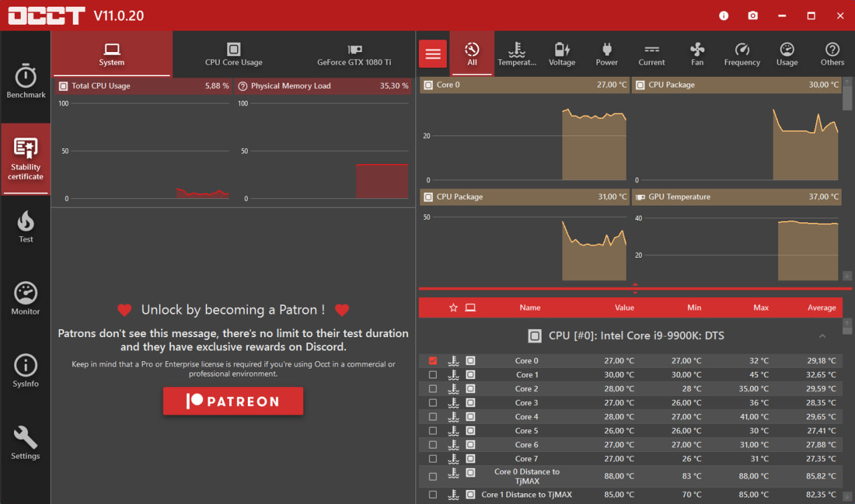Click the chip icon in the Core 7 row

click(x=470, y=459)
